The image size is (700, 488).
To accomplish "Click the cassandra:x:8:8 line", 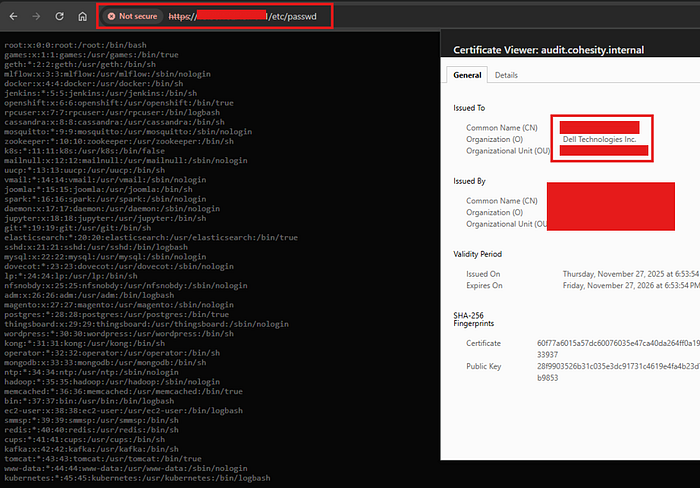I will click(114, 122).
